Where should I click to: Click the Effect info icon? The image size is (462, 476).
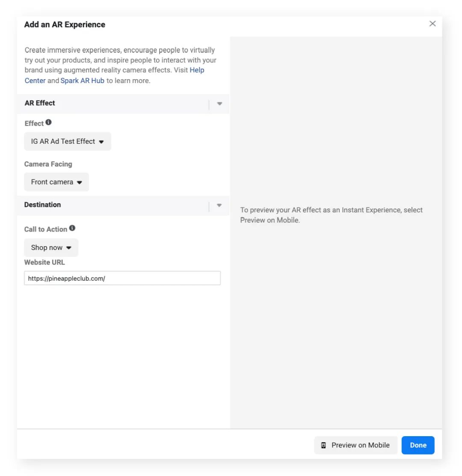click(x=49, y=122)
